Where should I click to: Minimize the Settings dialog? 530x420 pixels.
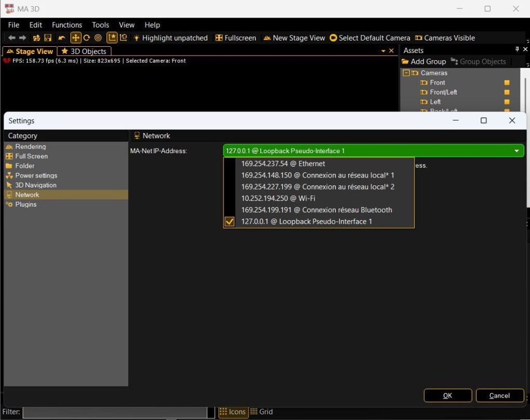456,120
